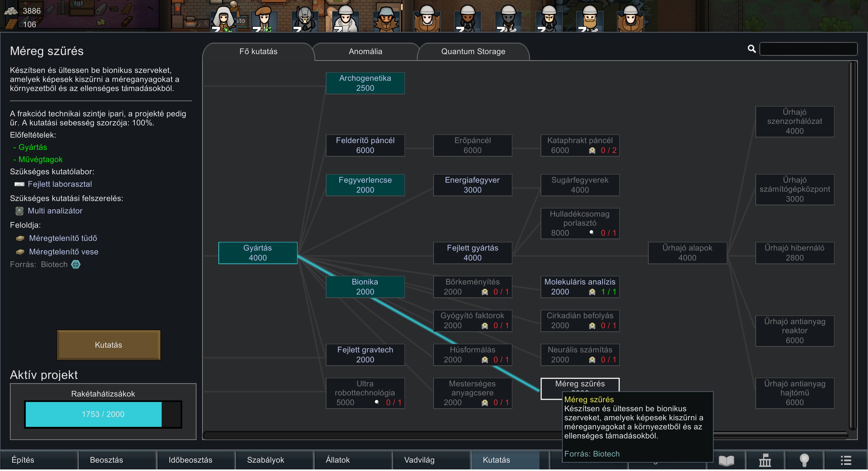868x471 pixels.
Task: Select the Archogenetika research node
Action: tap(365, 83)
